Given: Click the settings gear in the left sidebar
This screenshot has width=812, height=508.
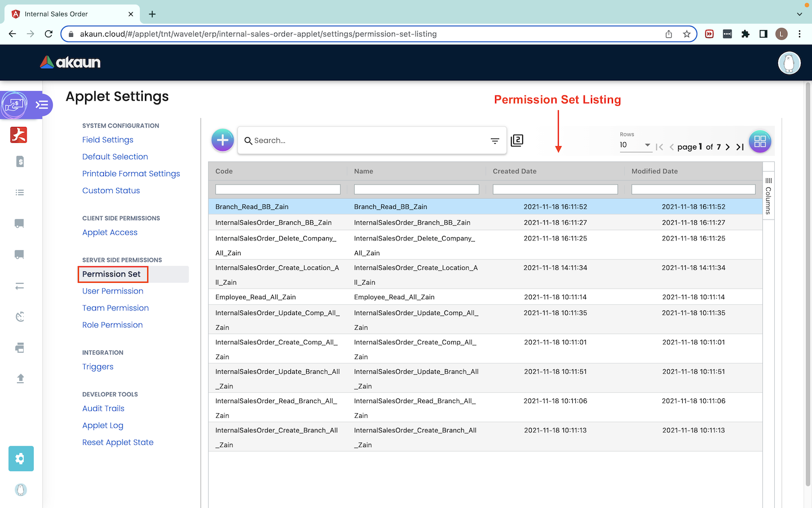Looking at the screenshot, I should [x=21, y=458].
